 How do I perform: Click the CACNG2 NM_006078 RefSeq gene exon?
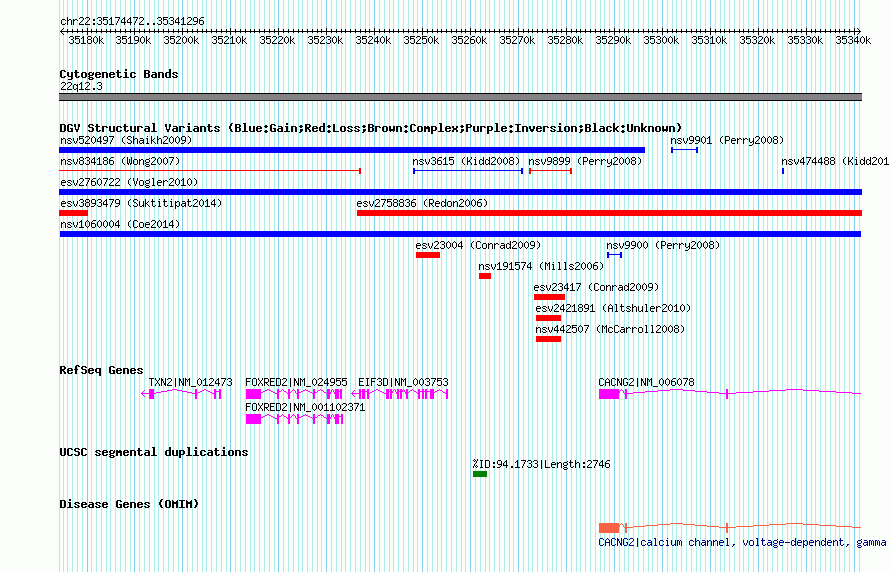609,394
